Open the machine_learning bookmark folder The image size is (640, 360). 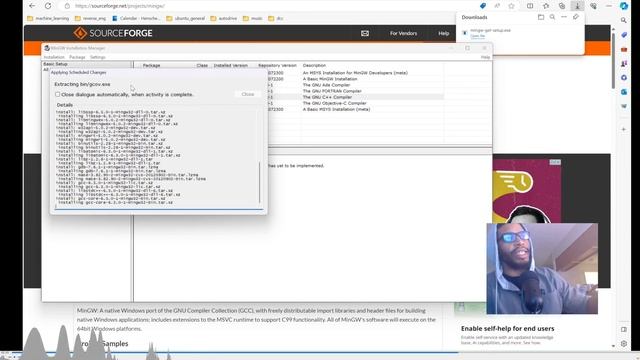48,18
